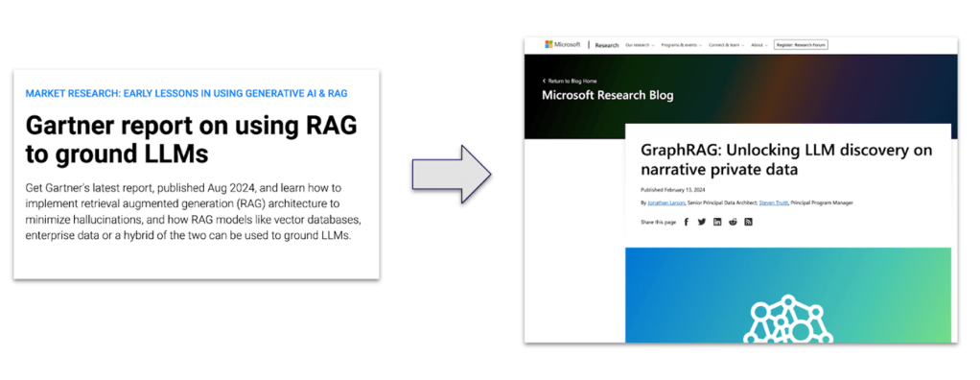This screenshot has height=380, width=980.
Task: Expand the Connect & learn dropdown
Action: click(x=726, y=45)
